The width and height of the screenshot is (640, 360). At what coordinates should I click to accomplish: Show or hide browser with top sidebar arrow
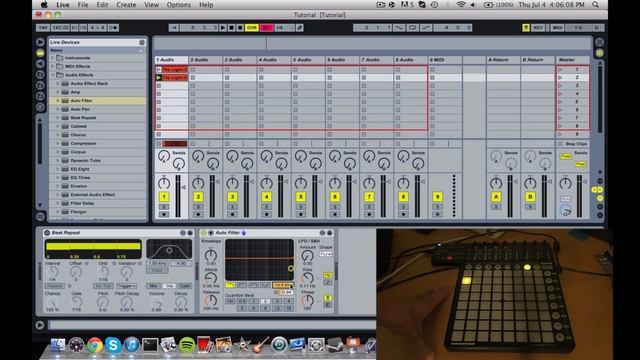coord(40,42)
